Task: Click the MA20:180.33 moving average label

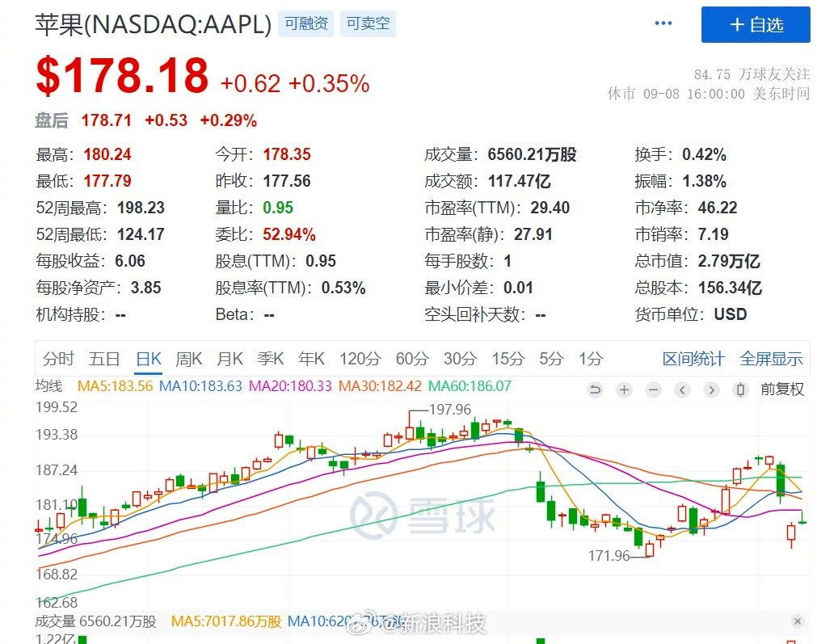Action: pos(290,385)
